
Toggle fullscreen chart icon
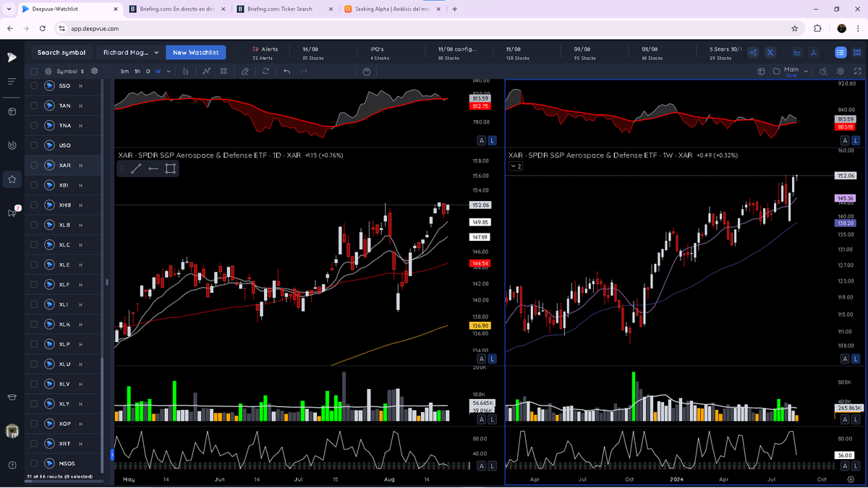[x=857, y=72]
